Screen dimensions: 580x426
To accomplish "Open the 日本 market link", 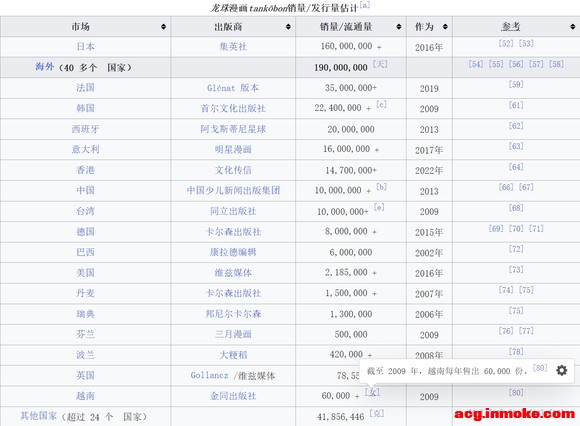I will tap(85, 47).
